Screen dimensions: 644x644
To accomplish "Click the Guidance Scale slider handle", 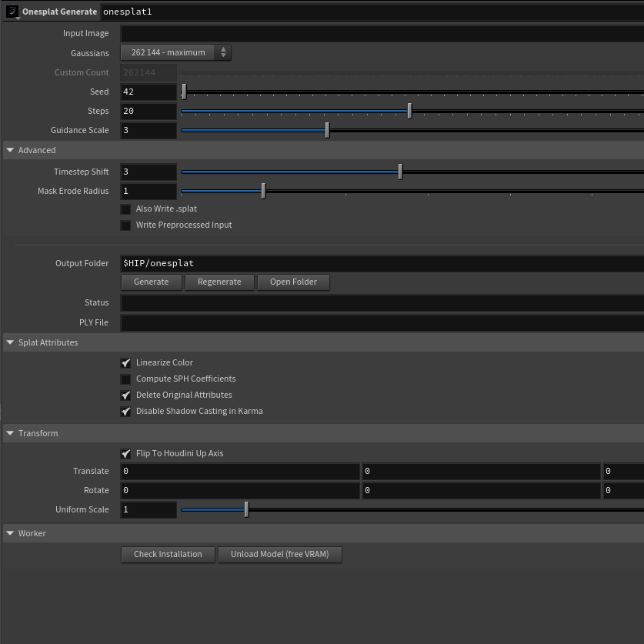I will 327,130.
